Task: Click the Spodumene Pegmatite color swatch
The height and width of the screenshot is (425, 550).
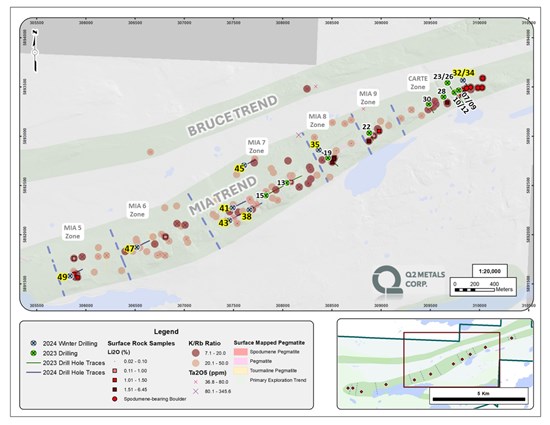Action: tap(241, 352)
